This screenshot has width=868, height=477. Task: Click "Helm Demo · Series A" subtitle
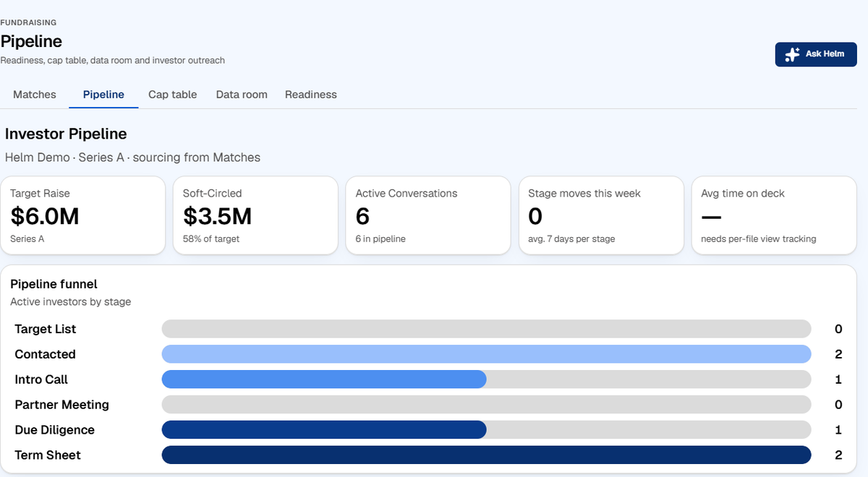[64, 157]
